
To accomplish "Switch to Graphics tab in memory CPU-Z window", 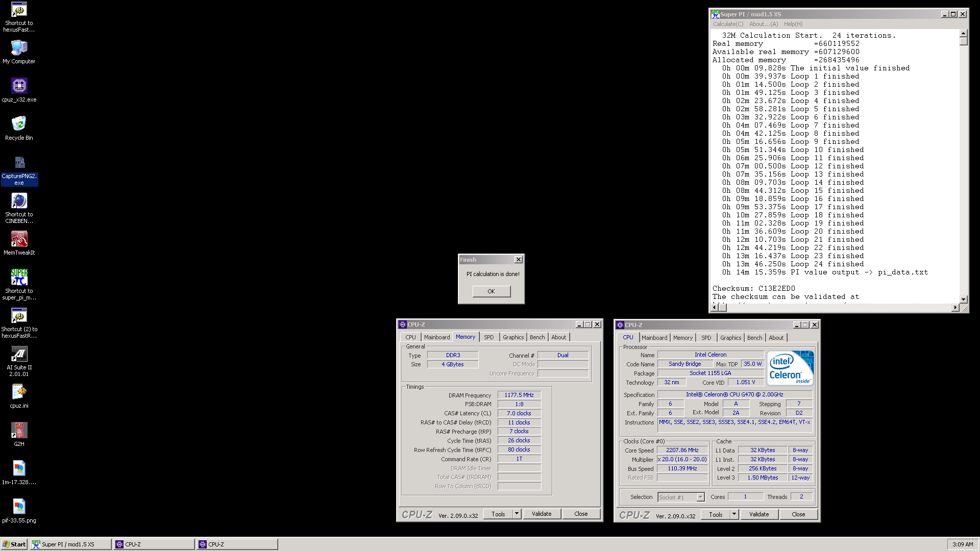I will tap(513, 337).
